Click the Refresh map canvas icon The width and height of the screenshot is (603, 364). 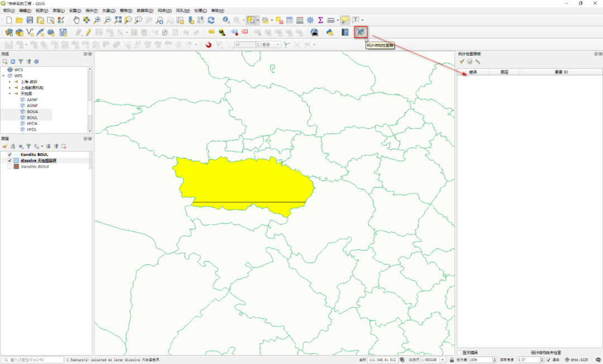[211, 20]
